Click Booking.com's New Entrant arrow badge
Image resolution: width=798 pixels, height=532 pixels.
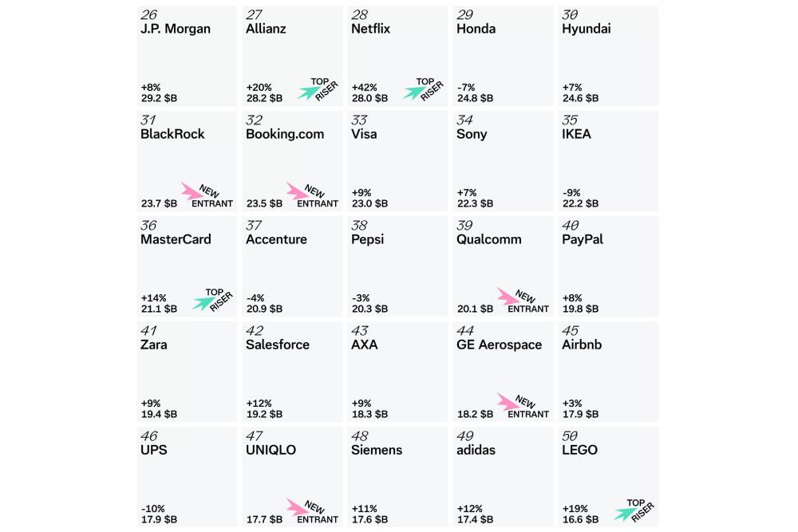pos(296,191)
